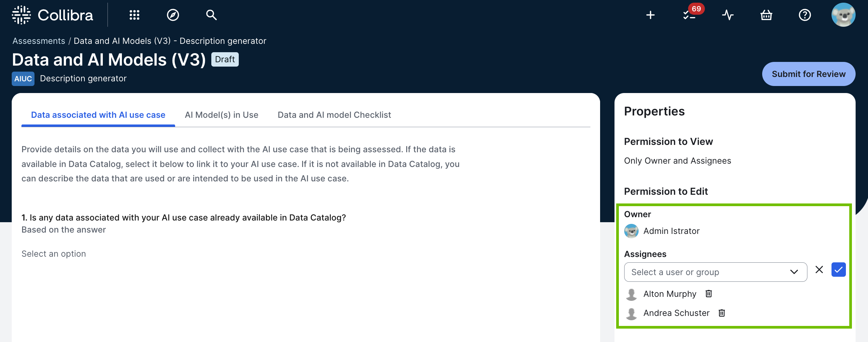The height and width of the screenshot is (342, 868).
Task: Expand the Select a user or group dropdown
Action: point(715,272)
